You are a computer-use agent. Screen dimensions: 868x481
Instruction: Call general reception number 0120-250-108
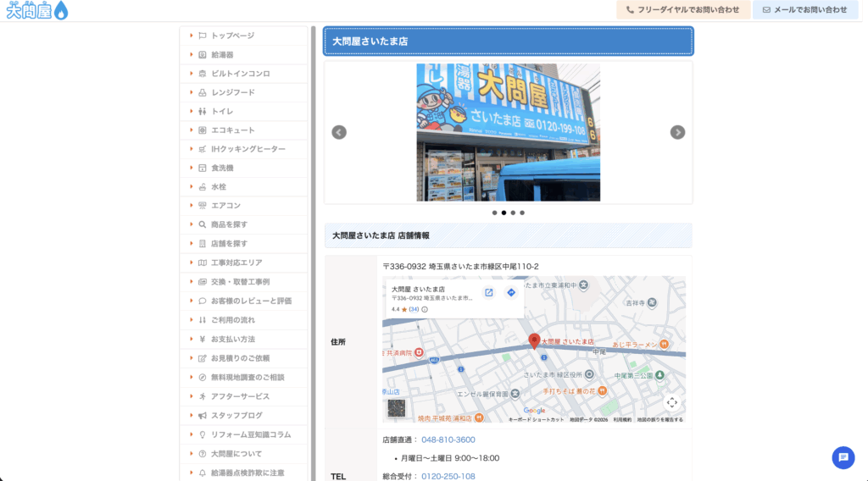448,476
